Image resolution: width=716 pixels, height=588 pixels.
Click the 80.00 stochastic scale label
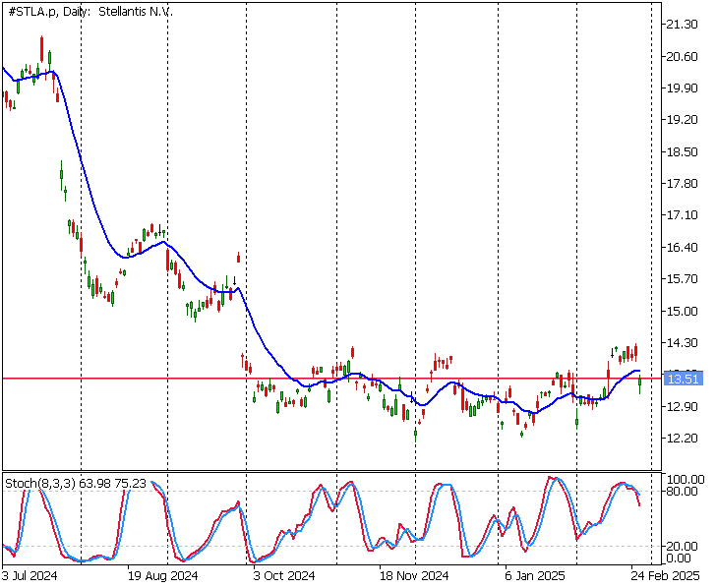(683, 492)
